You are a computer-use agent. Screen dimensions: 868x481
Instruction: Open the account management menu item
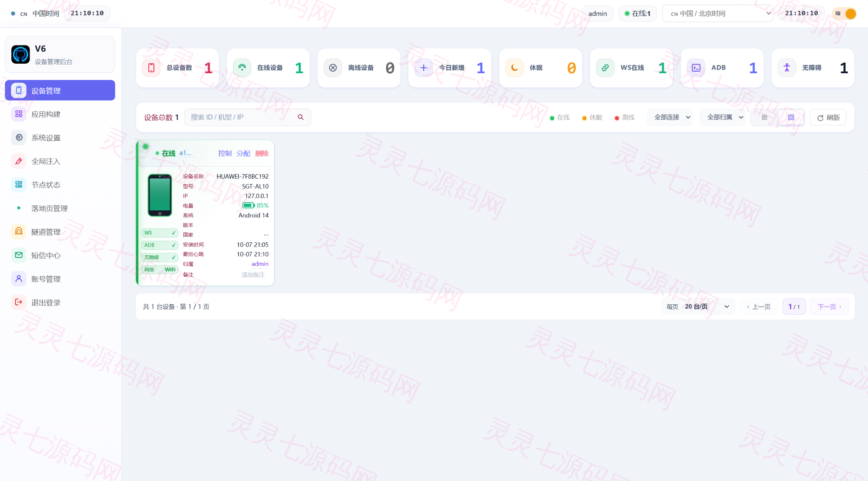coord(60,279)
